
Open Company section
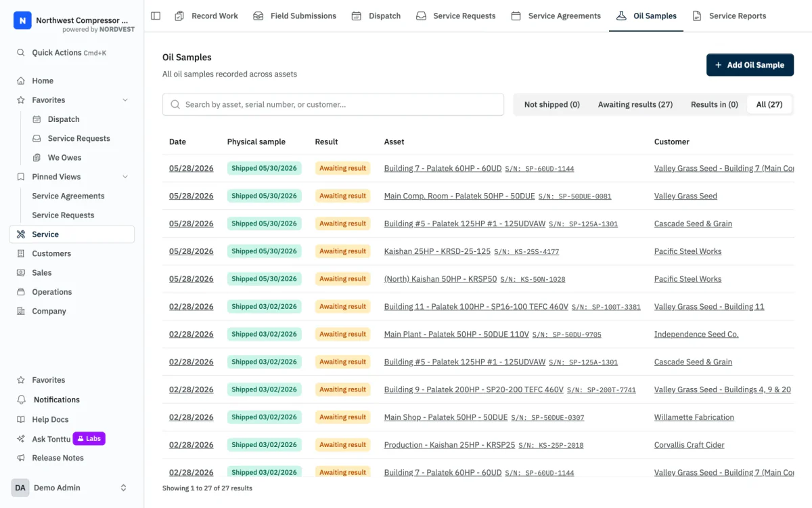(x=49, y=311)
